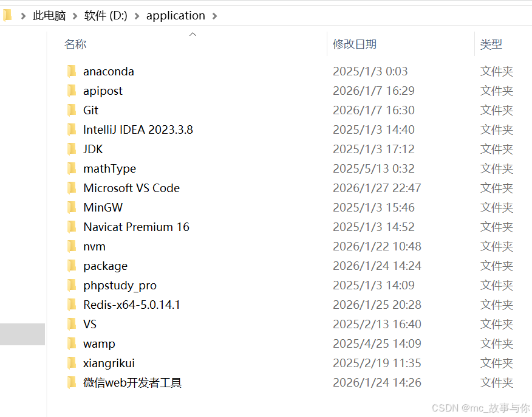The width and height of the screenshot is (532, 417).
Task: Select the xiangrikui folder name
Action: pyautogui.click(x=109, y=364)
